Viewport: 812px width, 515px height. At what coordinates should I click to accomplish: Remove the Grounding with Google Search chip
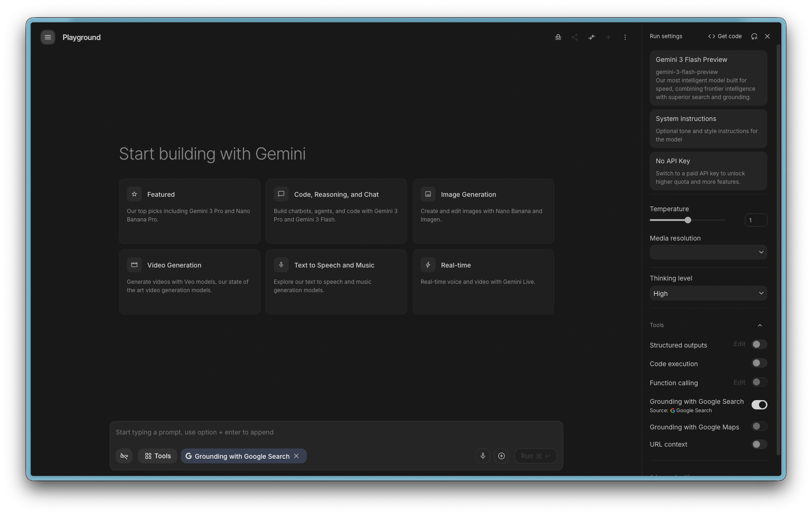[x=297, y=456]
